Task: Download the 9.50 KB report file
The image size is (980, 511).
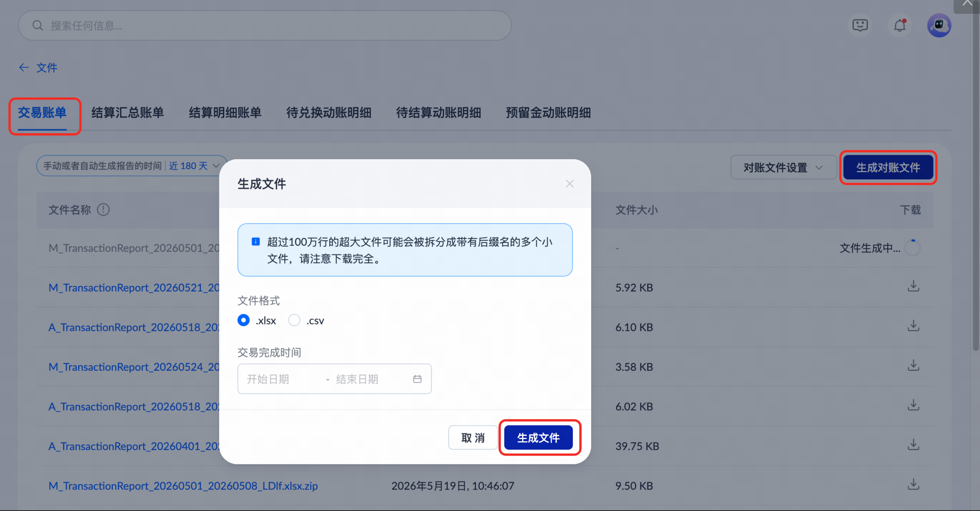Action: pos(913,485)
